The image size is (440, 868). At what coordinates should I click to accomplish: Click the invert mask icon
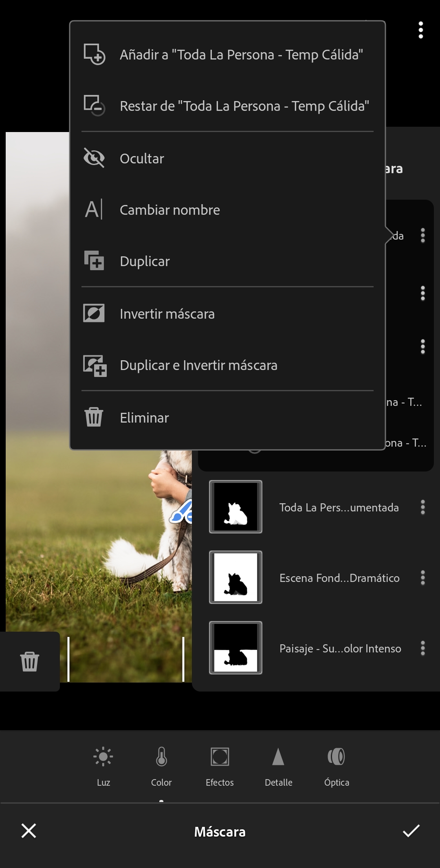tap(94, 313)
